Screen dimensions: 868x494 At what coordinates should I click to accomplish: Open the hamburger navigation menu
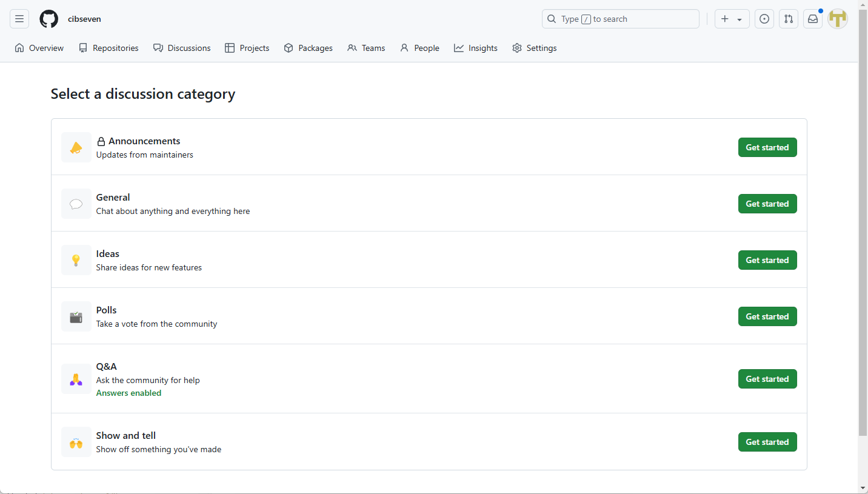click(x=19, y=19)
